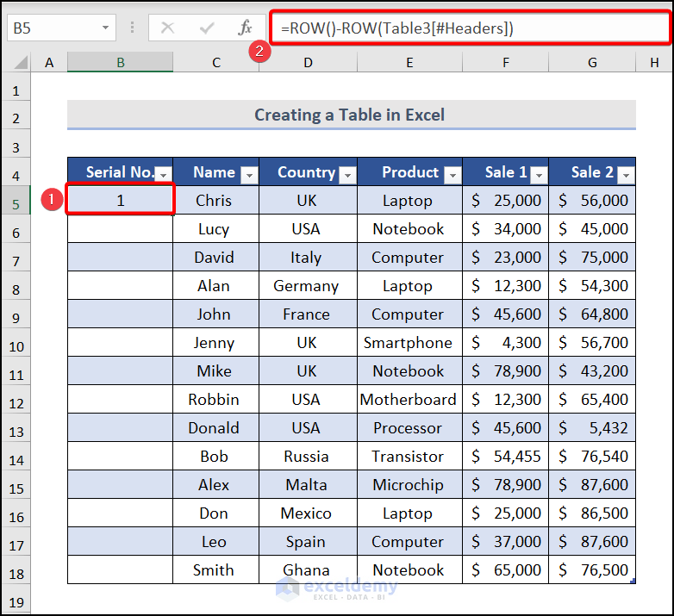Image resolution: width=674 pixels, height=616 pixels.
Task: Click the formula bar options dots handle
Action: coord(132,28)
